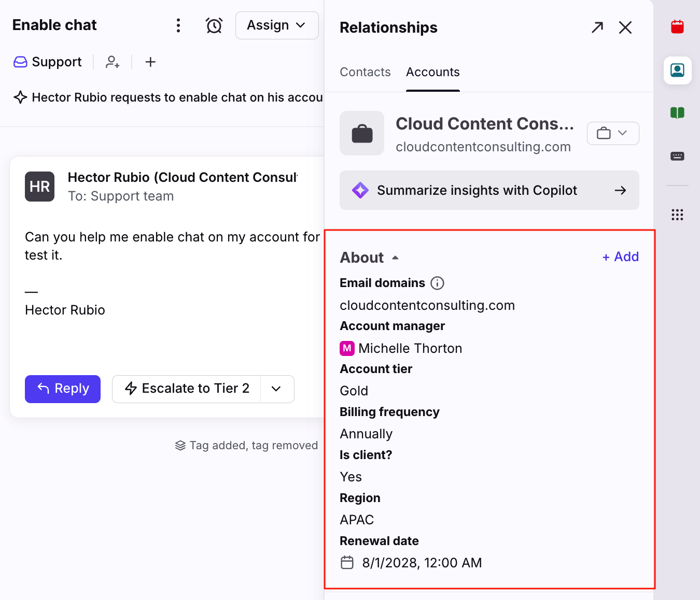Image resolution: width=700 pixels, height=600 pixels.
Task: Click the add participant person icon
Action: [x=113, y=62]
